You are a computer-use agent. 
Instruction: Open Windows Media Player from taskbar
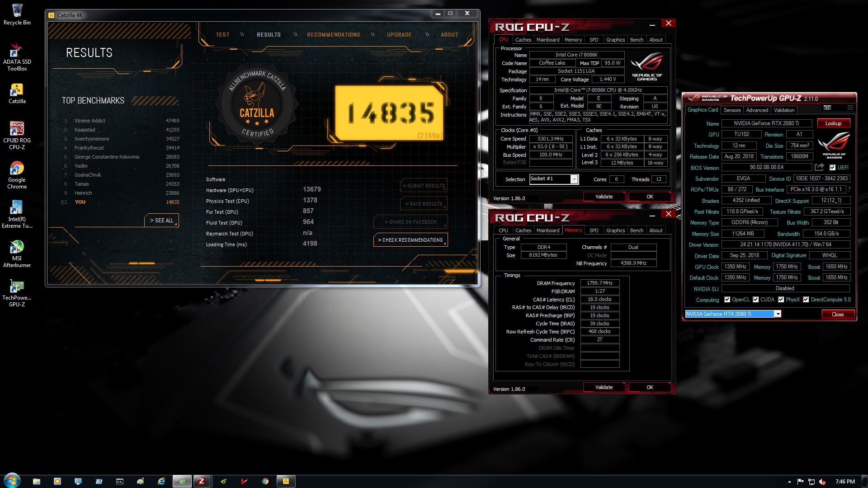pyautogui.click(x=57, y=481)
